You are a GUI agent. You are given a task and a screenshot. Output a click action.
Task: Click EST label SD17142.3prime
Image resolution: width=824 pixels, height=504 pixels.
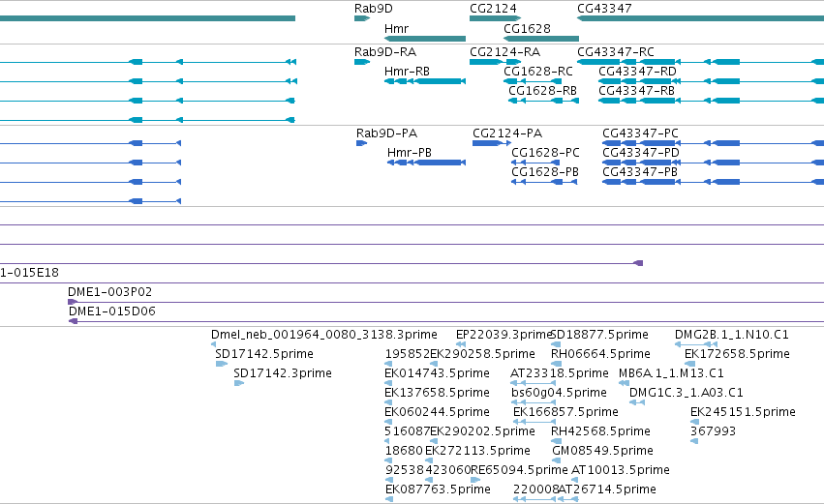283,373
